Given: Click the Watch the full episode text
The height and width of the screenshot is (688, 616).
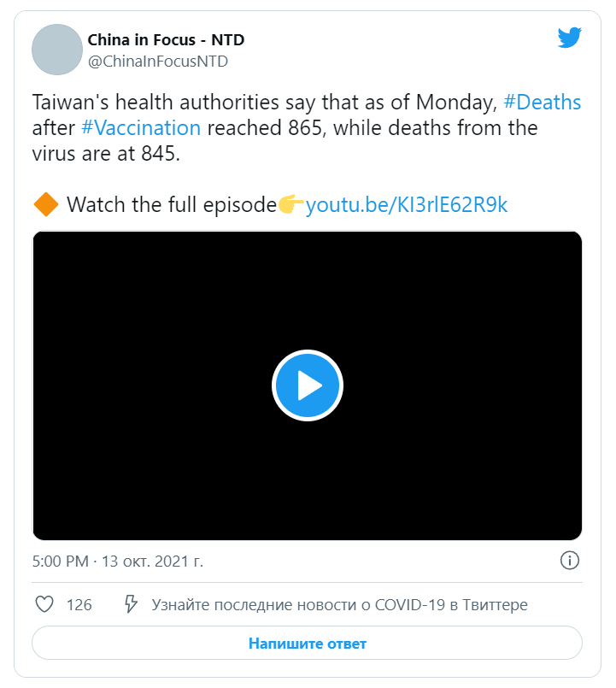Looking at the screenshot, I should tap(172, 204).
